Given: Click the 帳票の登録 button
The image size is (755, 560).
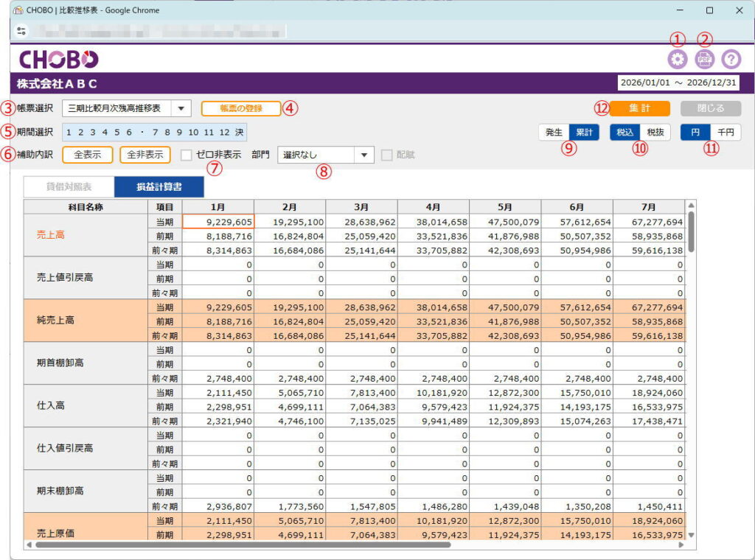Looking at the screenshot, I should [x=241, y=108].
